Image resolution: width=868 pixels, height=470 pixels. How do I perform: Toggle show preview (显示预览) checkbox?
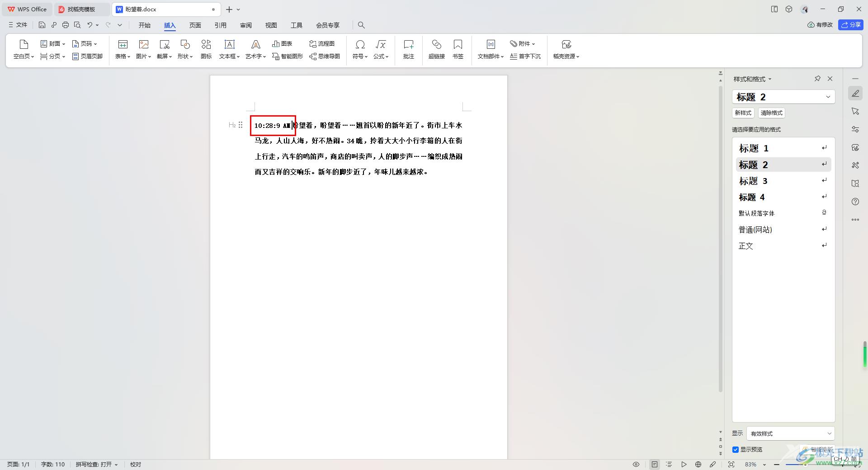click(736, 450)
